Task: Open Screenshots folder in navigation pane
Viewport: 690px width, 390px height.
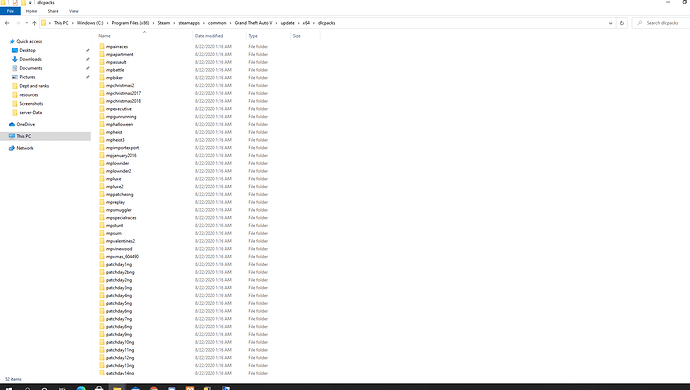Action: pos(31,103)
